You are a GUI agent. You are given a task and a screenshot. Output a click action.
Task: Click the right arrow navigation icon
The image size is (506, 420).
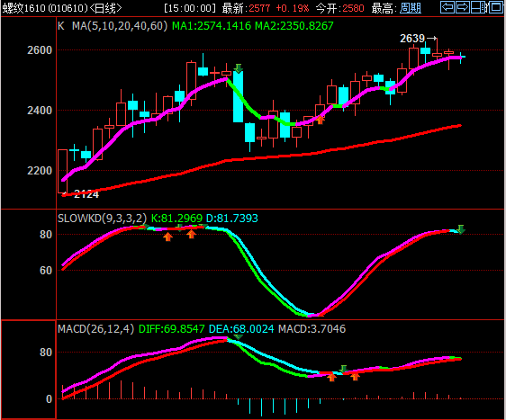tap(463, 7)
